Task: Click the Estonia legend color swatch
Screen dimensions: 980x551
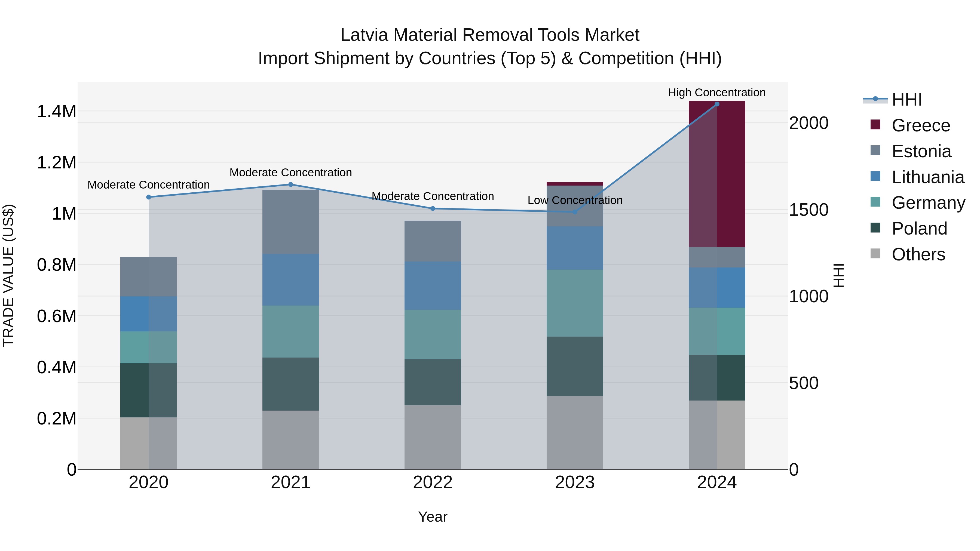Action: [875, 150]
